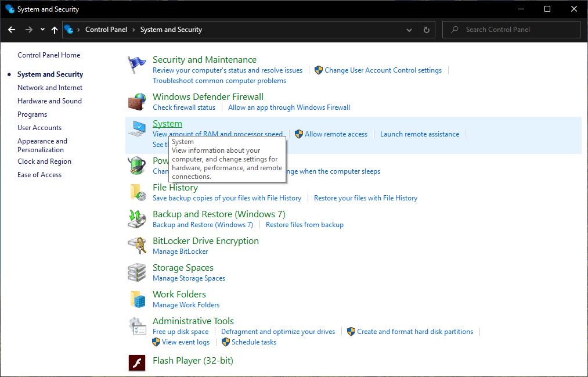Click the BitLocker Drive Encryption keys icon

(136, 246)
